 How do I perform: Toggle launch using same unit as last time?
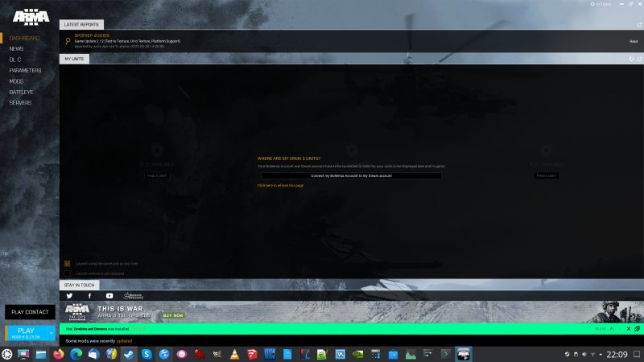[x=68, y=264]
